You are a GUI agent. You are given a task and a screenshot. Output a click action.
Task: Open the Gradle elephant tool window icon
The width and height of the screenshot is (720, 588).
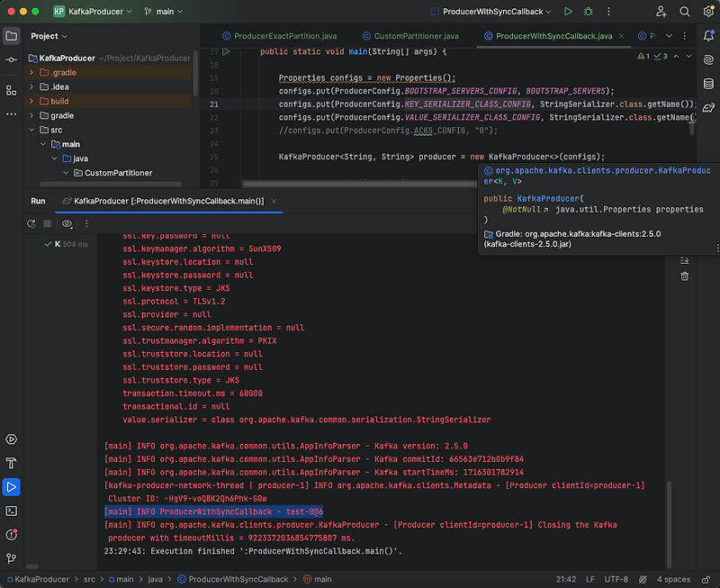coord(708,107)
